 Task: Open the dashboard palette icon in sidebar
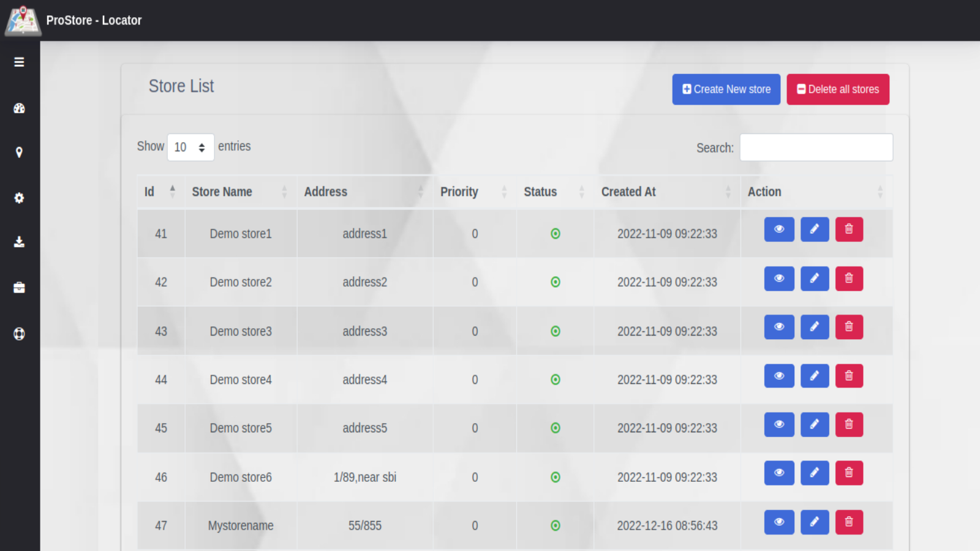pyautogui.click(x=19, y=108)
